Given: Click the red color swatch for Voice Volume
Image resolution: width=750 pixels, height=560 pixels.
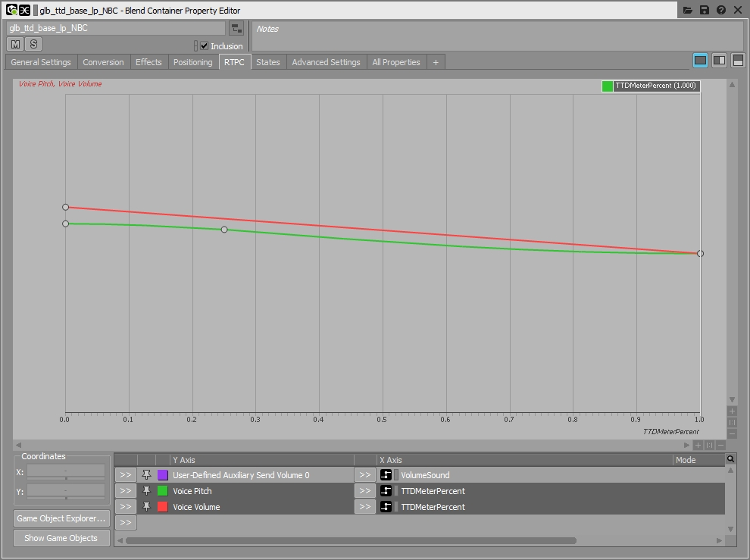Looking at the screenshot, I should click(x=163, y=506).
